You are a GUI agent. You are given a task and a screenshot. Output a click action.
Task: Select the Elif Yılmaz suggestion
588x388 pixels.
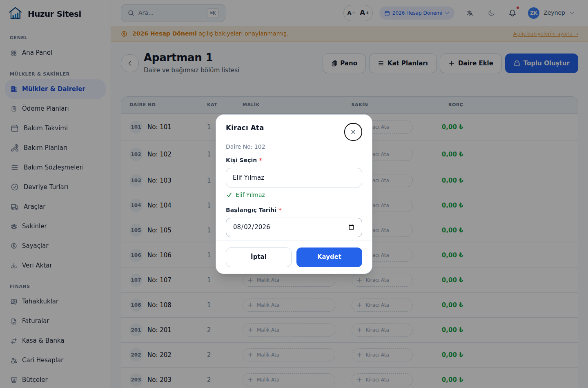(x=250, y=195)
